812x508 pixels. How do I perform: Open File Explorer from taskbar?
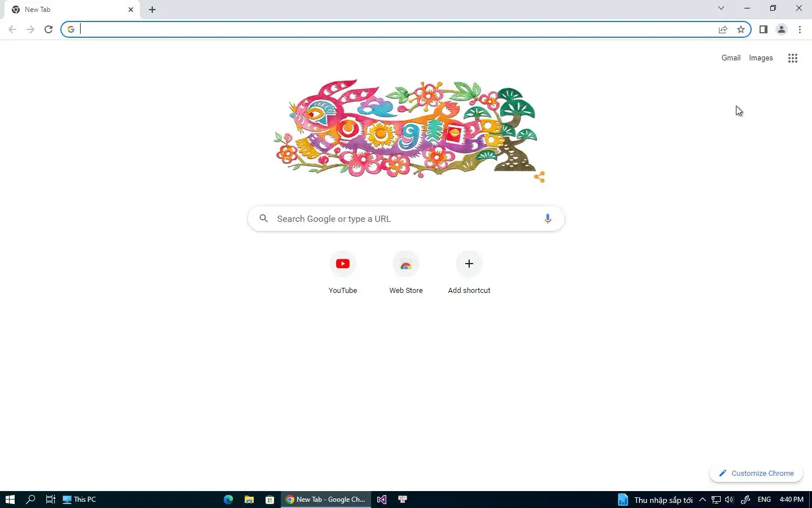pos(249,500)
